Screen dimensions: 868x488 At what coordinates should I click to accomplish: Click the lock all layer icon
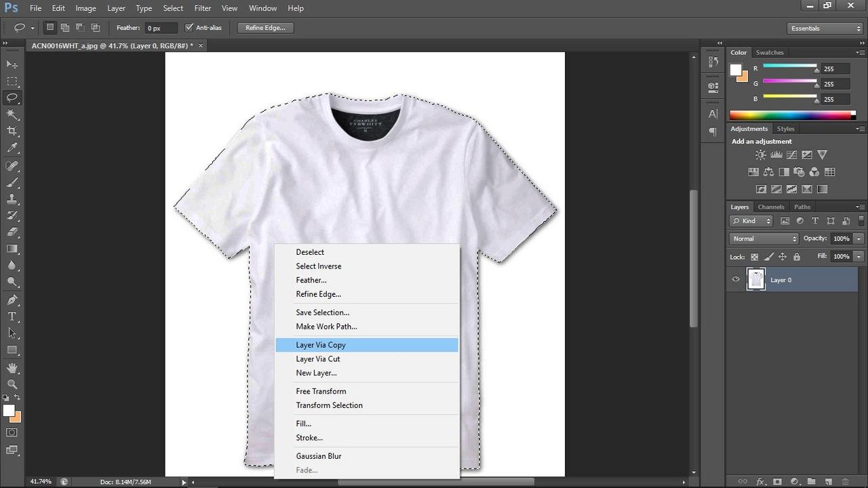(797, 257)
